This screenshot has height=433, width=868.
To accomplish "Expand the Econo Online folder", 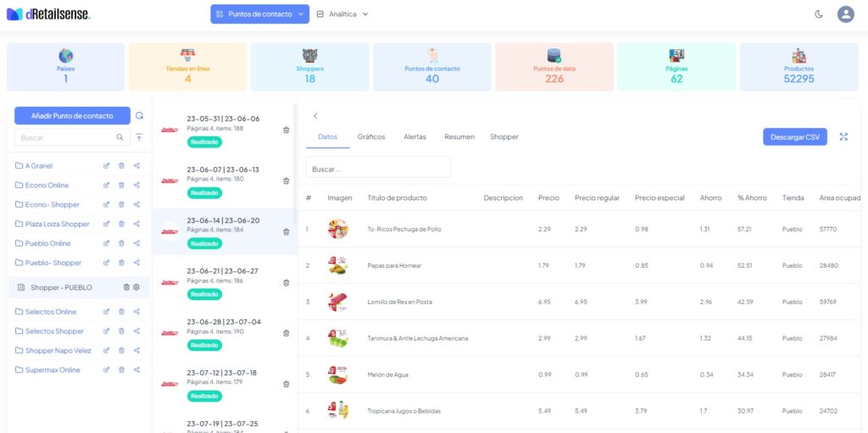I will [x=42, y=185].
